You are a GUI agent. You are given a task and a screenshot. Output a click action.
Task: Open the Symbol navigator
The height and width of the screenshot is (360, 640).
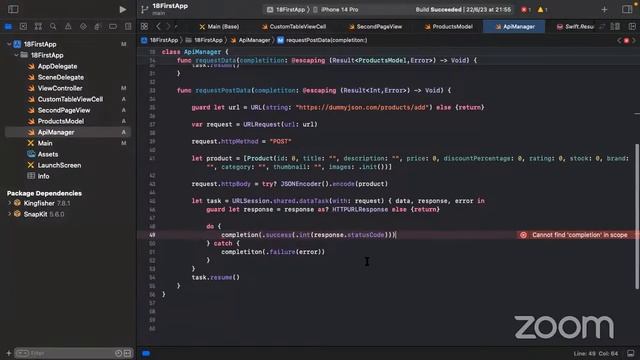(x=38, y=27)
